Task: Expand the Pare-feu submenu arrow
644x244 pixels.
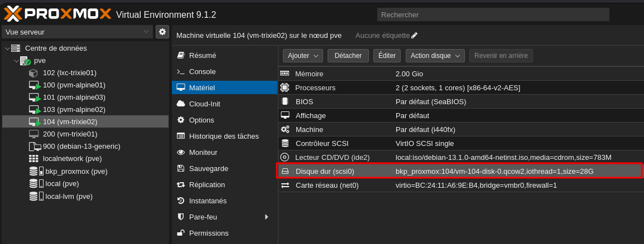Action: 267,217
